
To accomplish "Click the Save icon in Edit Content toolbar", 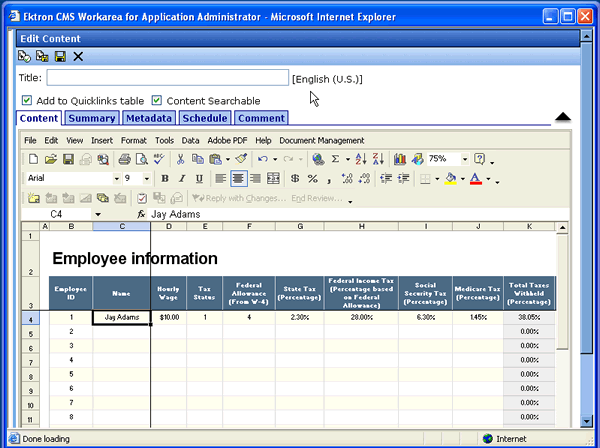I will (x=60, y=57).
